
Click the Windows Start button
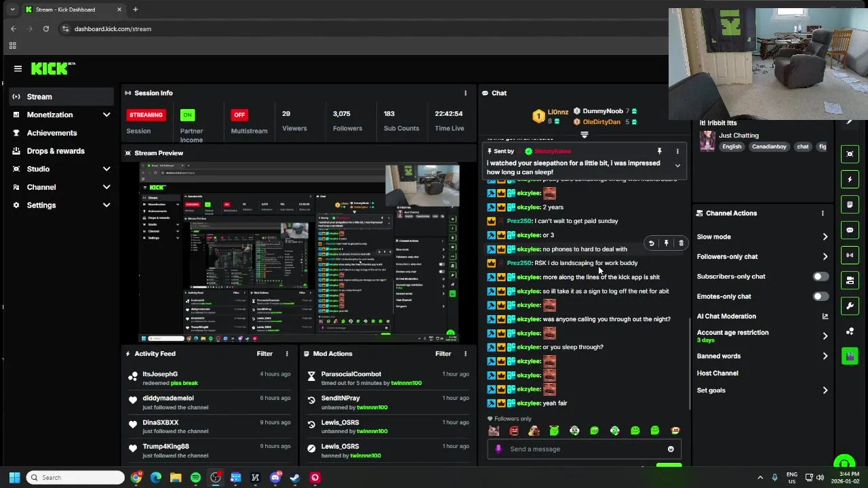click(14, 478)
